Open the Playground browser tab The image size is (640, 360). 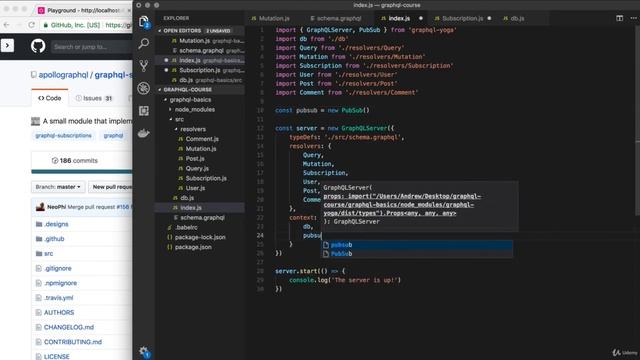[x=84, y=10]
